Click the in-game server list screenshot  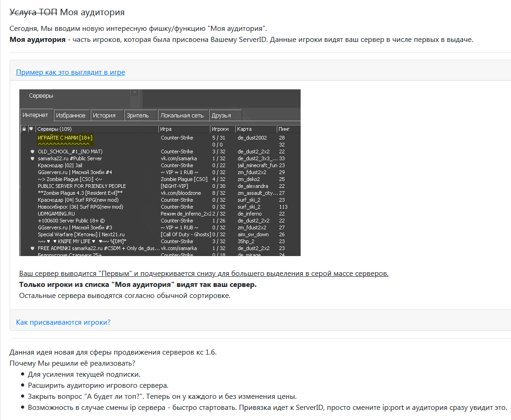(160, 173)
